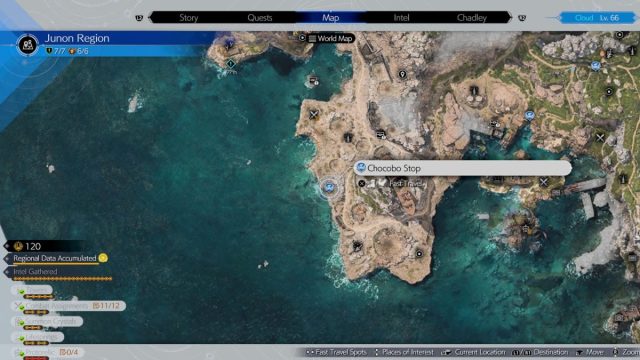
Task: Select the Summon Crystals row
Action: pyautogui.click(x=47, y=322)
